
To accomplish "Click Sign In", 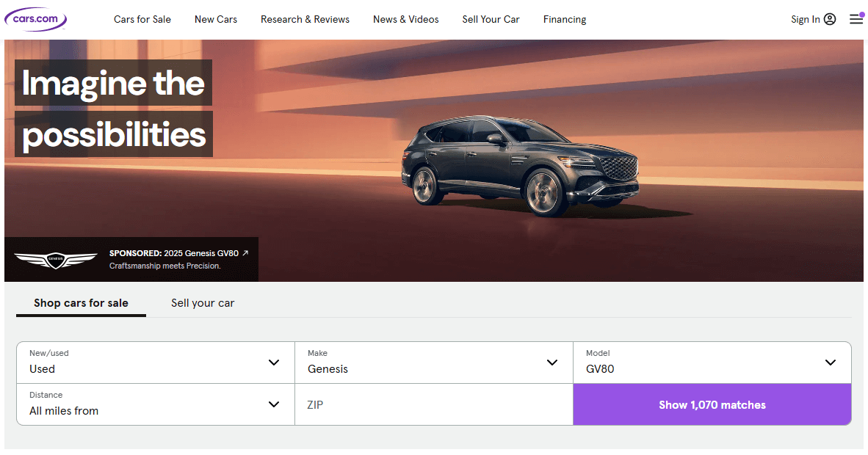I will (805, 19).
